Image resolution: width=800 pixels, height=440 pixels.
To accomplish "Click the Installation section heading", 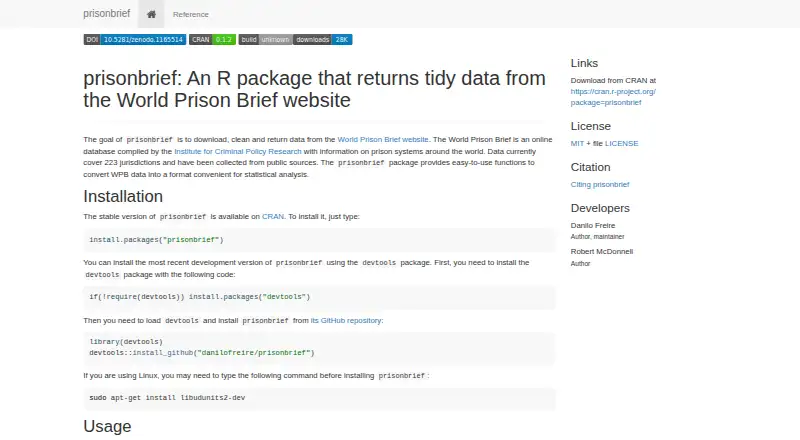I will click(123, 197).
